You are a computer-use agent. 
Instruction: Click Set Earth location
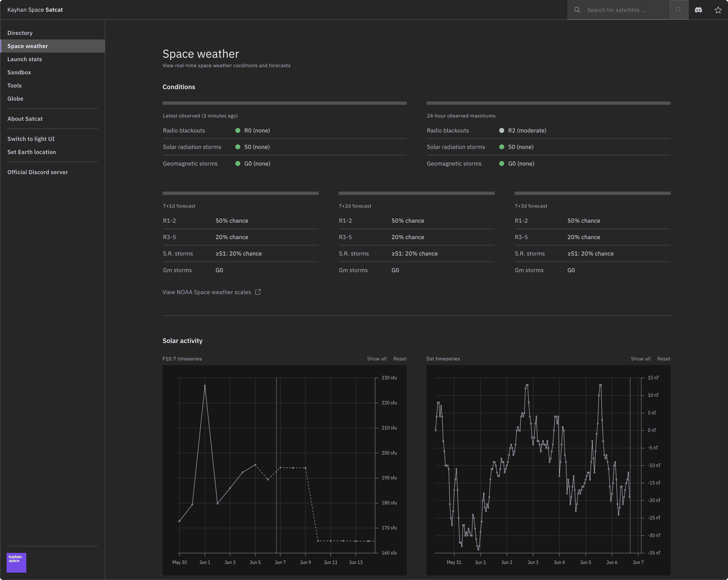(31, 152)
